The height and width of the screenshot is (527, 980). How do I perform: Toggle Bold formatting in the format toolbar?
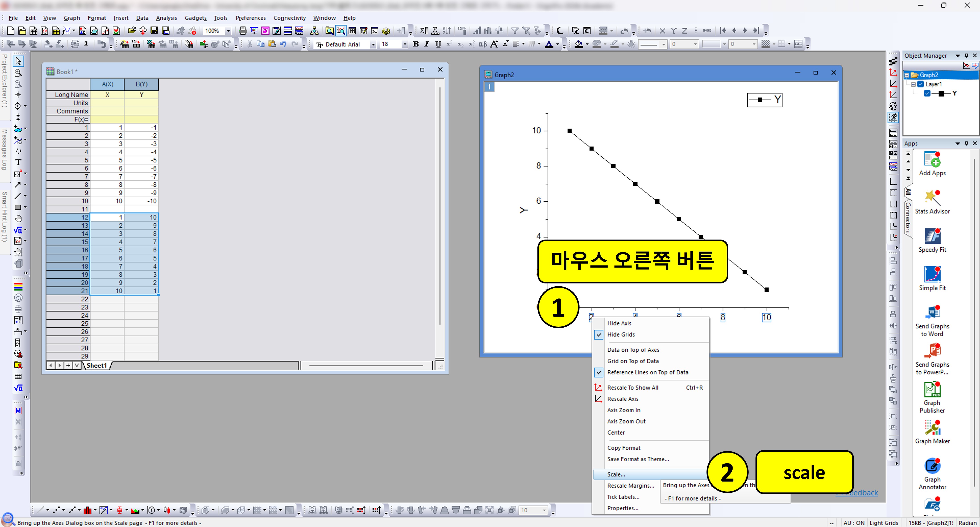(416, 44)
